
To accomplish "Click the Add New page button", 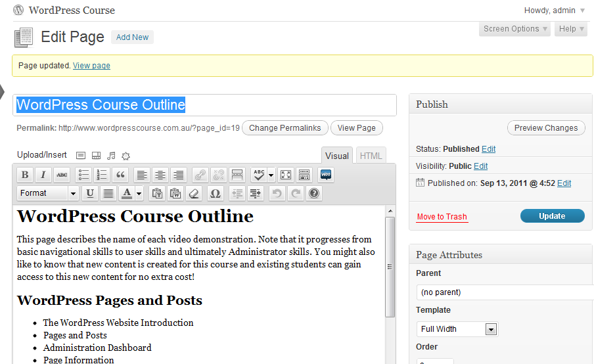I will coord(132,37).
